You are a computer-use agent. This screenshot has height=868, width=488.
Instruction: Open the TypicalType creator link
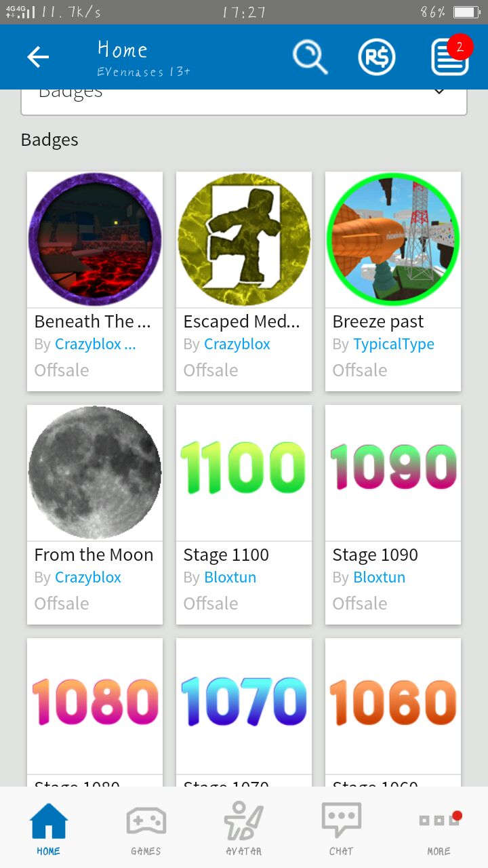point(394,344)
